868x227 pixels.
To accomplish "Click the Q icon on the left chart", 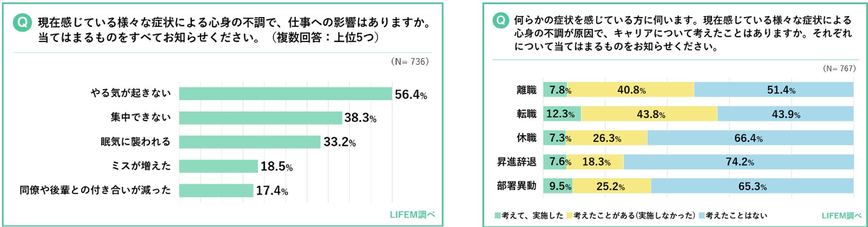I will (x=22, y=23).
